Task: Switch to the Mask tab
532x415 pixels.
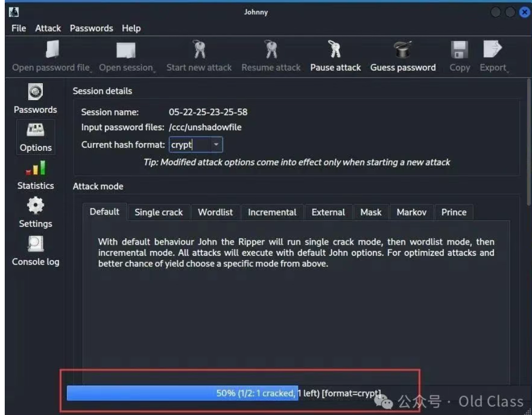Action: [371, 213]
